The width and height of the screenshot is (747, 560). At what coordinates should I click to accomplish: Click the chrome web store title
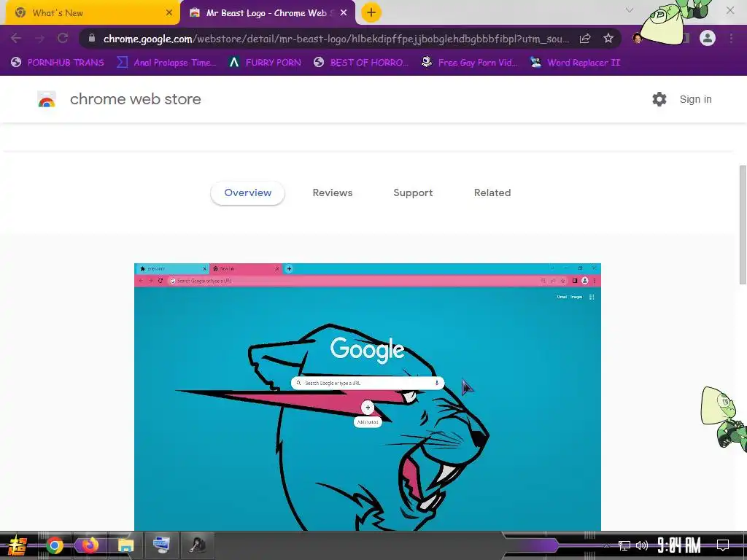point(135,99)
